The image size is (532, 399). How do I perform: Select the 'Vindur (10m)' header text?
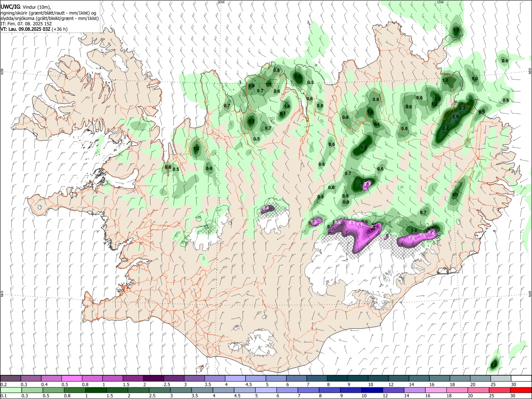tap(37, 7)
